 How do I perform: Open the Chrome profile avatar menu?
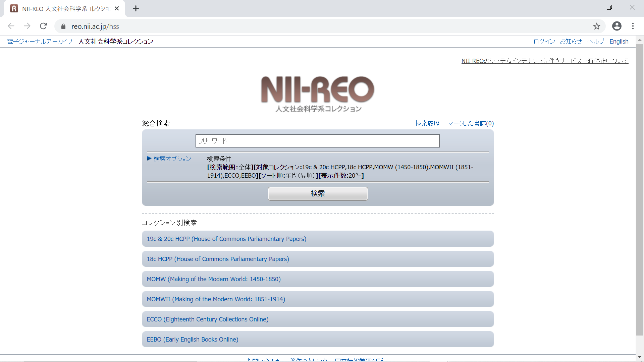point(616,26)
